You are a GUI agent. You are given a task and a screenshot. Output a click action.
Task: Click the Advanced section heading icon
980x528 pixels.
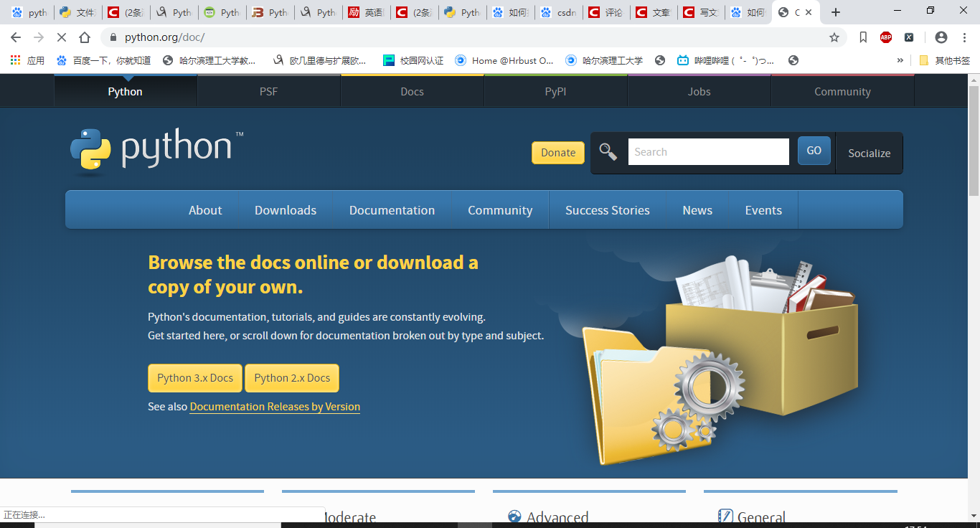point(514,517)
